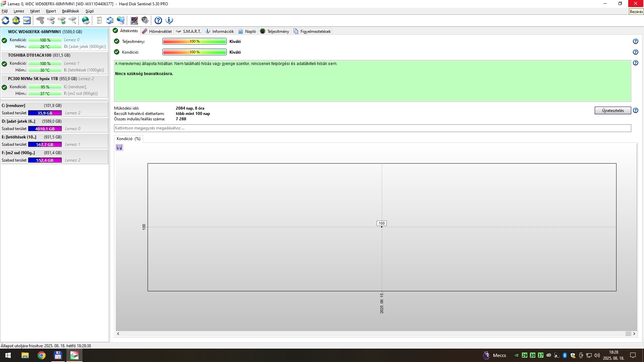Viewport: 644px width, 362px height.
Task: Click the blue question mark help toolbar icon
Action: pyautogui.click(x=158, y=20)
